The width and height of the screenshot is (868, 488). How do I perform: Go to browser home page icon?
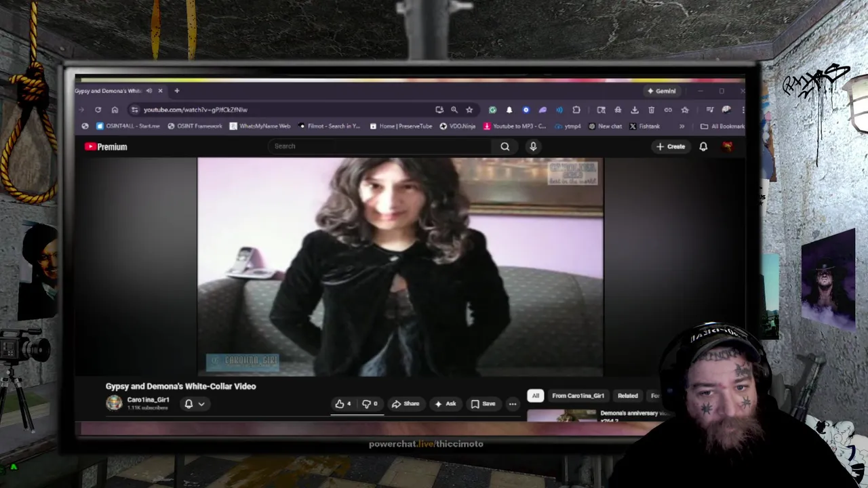tap(115, 110)
